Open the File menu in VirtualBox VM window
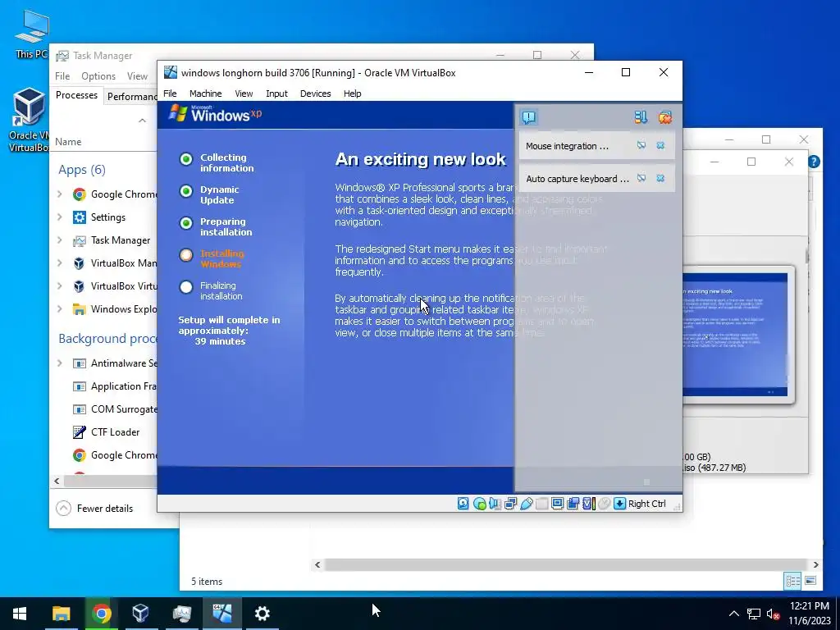The height and width of the screenshot is (630, 840). 170,94
